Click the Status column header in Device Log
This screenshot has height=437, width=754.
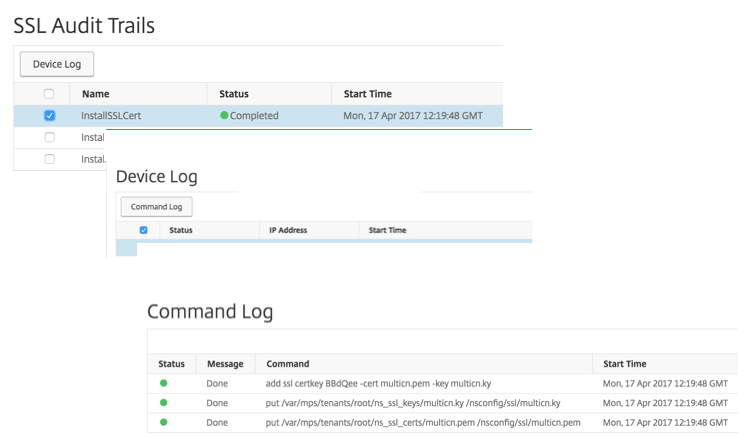pos(181,230)
